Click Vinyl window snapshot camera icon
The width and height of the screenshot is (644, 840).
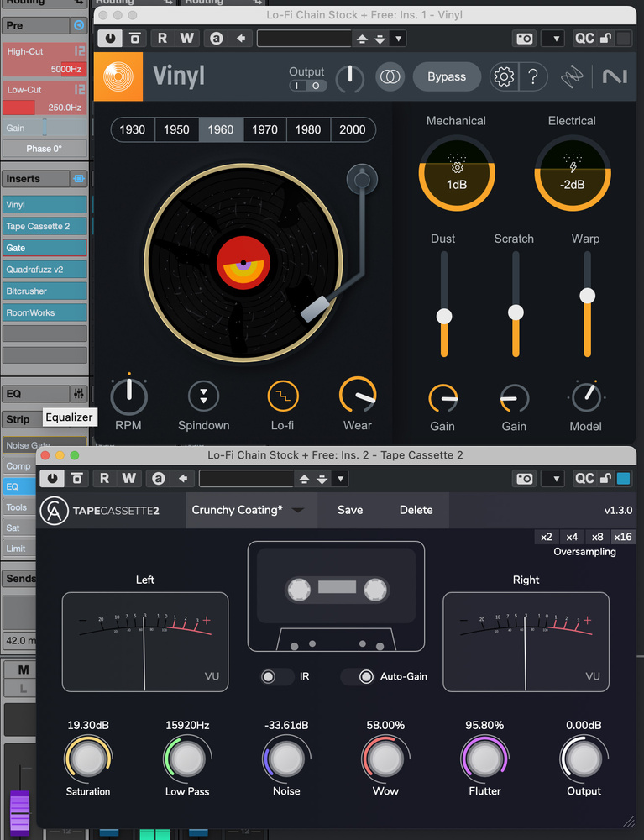coord(525,39)
